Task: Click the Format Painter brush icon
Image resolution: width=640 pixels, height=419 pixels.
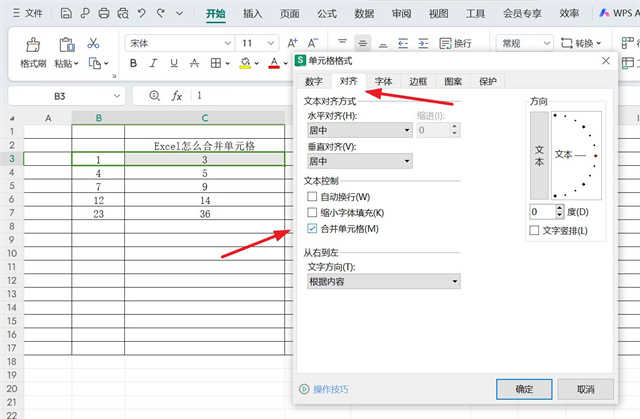Action: [33, 44]
